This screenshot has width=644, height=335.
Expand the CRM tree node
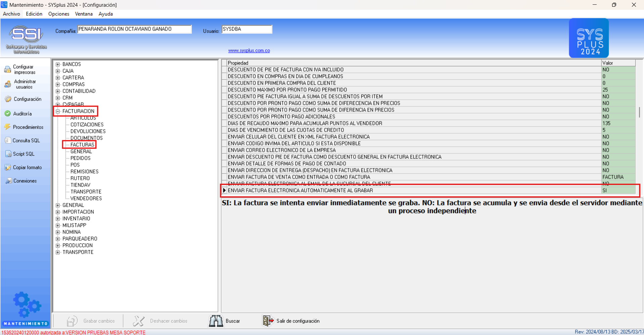pyautogui.click(x=58, y=98)
